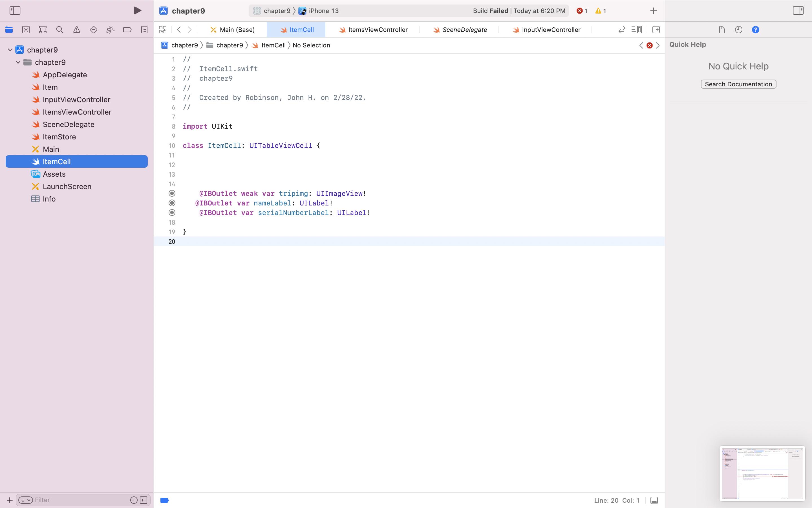Screen dimensions: 812x508
Task: Jump to next issue arrow
Action: tap(658, 45)
